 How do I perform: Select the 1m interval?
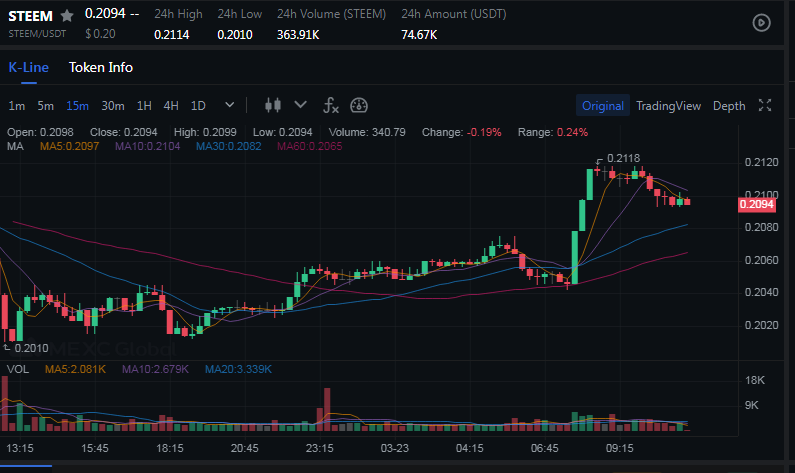point(17,106)
